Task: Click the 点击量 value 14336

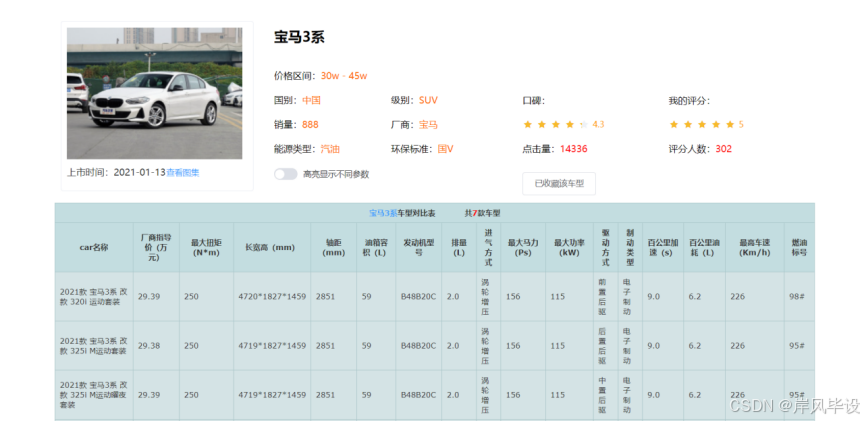Action: point(574,149)
